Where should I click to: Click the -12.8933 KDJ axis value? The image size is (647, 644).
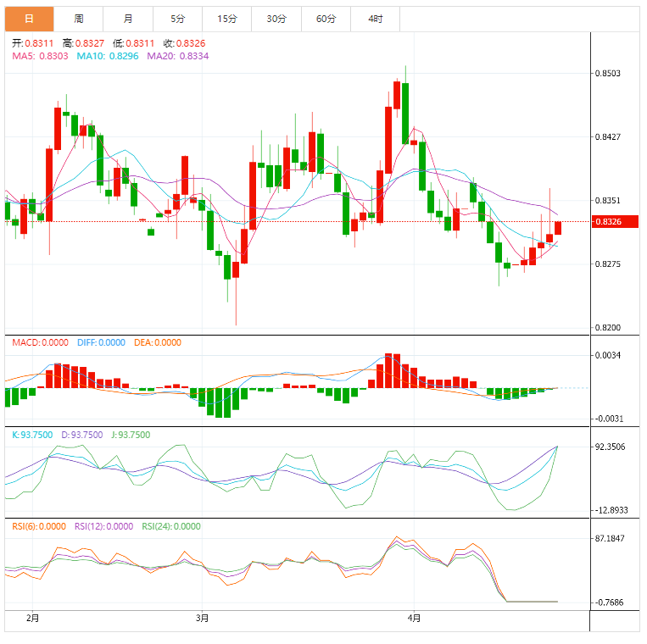pos(611,510)
